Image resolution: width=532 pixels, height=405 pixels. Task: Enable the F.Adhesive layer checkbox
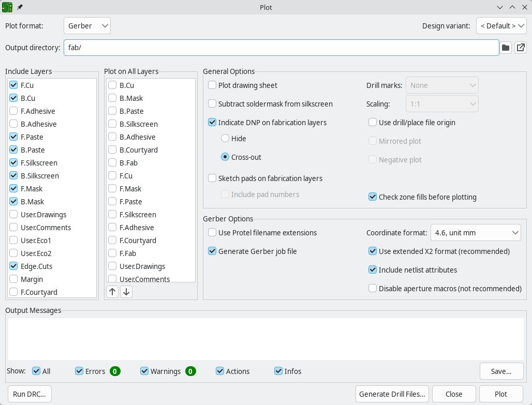point(14,111)
